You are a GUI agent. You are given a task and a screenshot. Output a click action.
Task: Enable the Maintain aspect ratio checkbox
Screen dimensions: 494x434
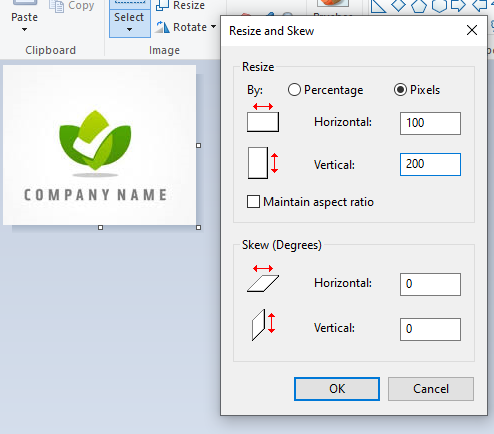click(x=253, y=202)
